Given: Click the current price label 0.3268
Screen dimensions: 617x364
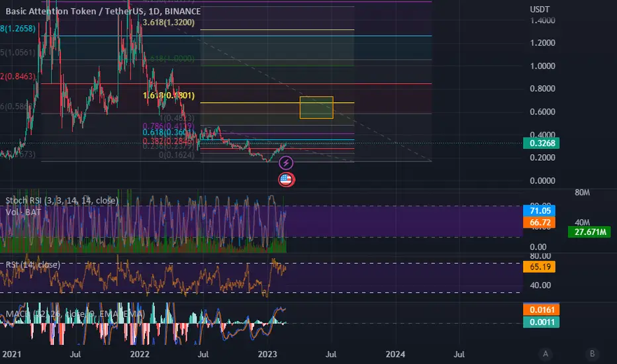Looking at the screenshot, I should coord(541,143).
